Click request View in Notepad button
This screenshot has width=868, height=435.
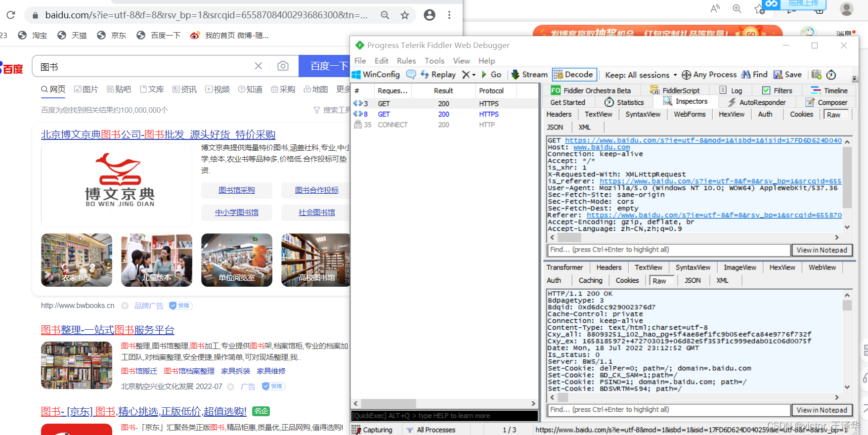822,250
